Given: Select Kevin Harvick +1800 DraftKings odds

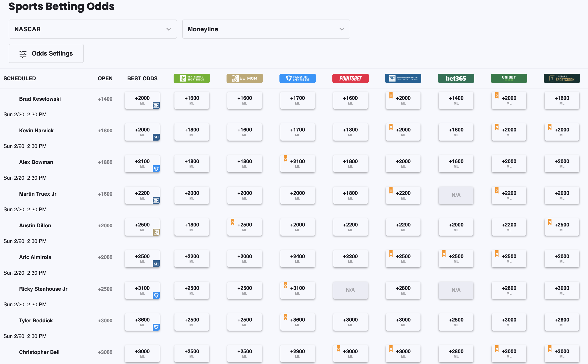Looking at the screenshot, I should pos(192,132).
